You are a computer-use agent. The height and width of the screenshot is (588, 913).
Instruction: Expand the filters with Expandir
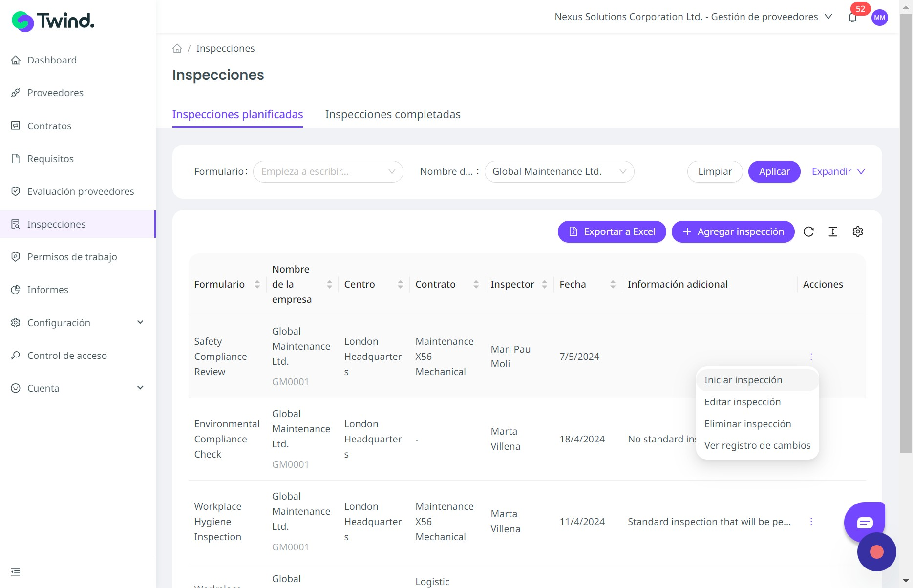coord(838,172)
